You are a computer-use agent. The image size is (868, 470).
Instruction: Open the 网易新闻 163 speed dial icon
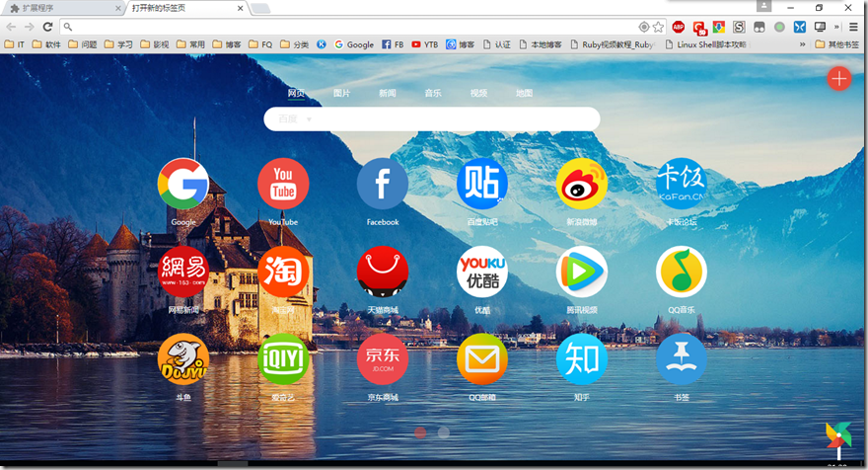coord(183,272)
